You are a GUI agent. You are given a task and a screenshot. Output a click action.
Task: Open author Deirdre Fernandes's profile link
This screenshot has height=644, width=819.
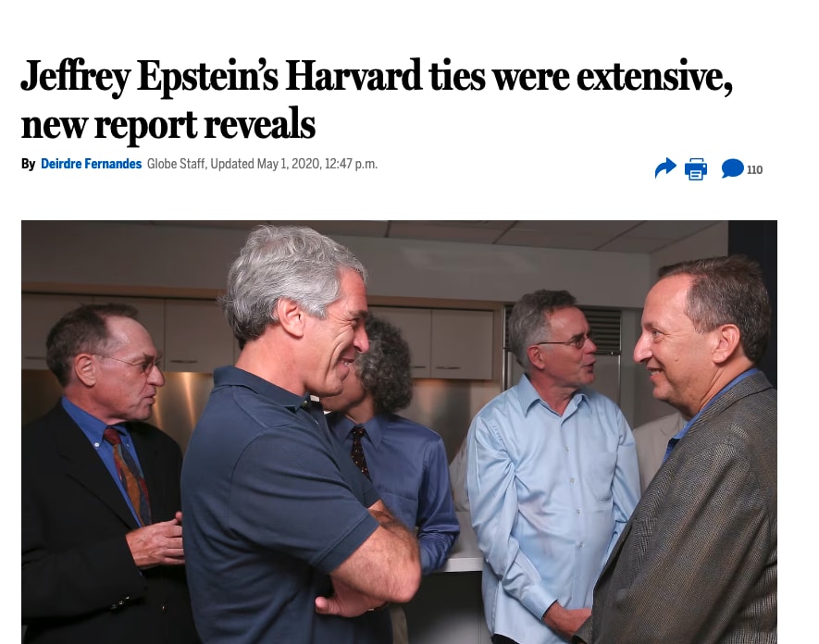point(91,164)
